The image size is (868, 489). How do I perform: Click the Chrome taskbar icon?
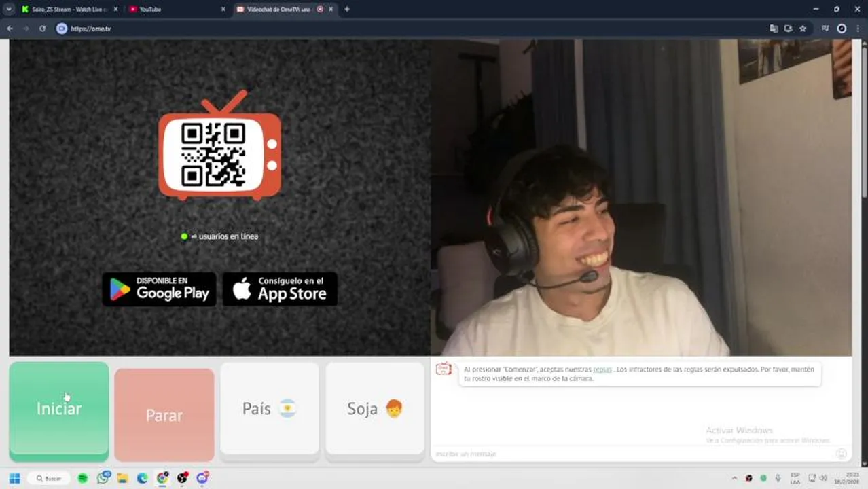click(162, 478)
